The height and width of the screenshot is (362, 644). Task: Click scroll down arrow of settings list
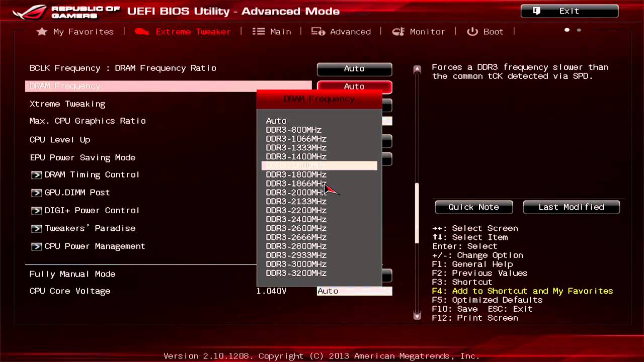point(417,315)
